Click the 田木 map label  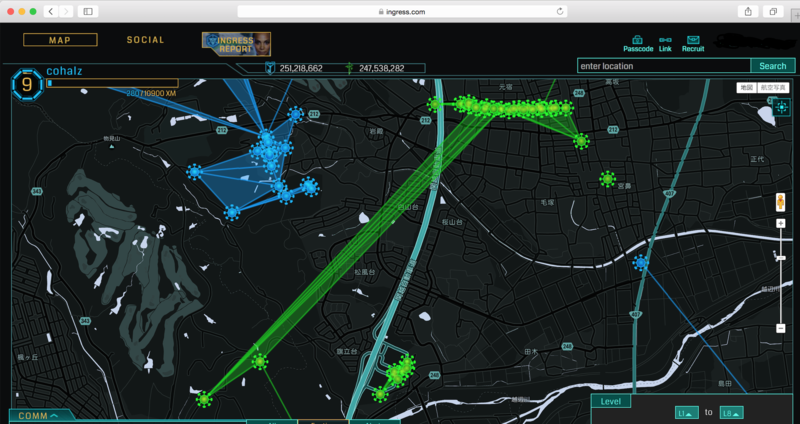[x=531, y=352]
